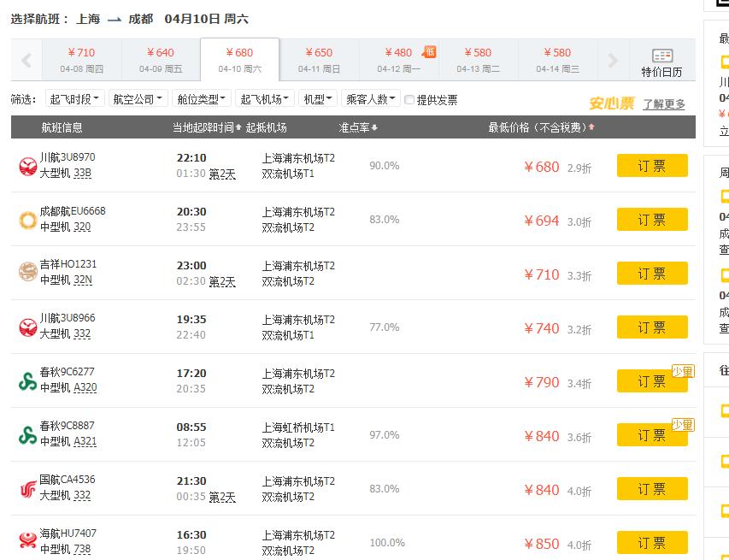Click 订票 to book flight 3U8970
729x560 pixels.
click(652, 165)
